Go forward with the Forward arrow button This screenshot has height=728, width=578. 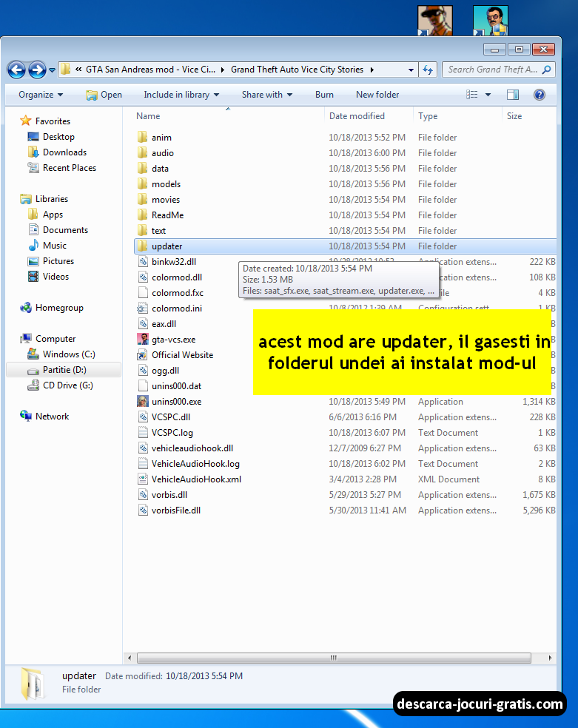(x=37, y=70)
